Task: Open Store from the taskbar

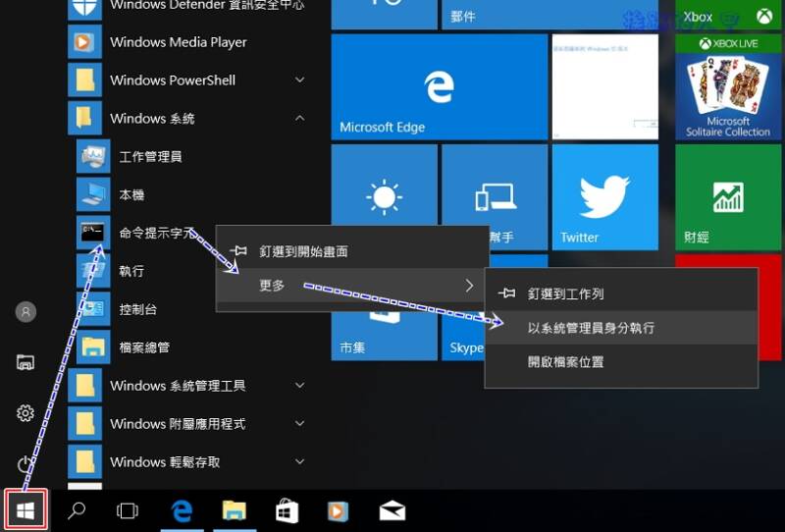Action: [287, 510]
